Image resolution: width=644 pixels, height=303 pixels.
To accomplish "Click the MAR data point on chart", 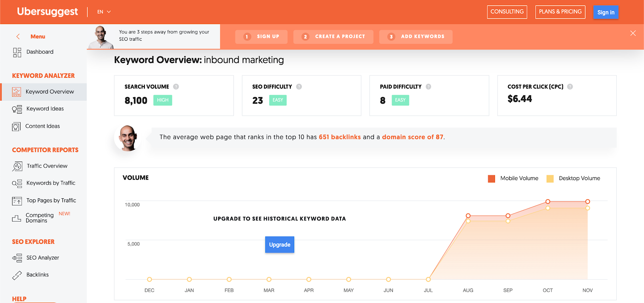I will click(x=269, y=279).
